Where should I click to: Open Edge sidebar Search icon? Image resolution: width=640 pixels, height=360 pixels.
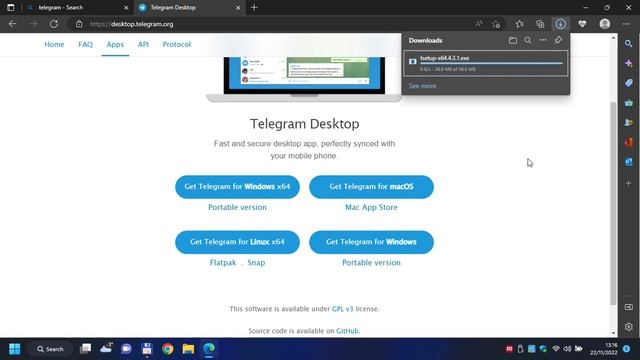[x=629, y=43]
